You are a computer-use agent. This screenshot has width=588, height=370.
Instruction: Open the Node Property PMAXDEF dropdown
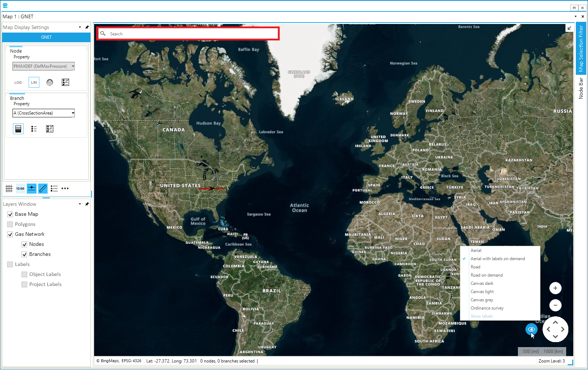click(x=73, y=66)
